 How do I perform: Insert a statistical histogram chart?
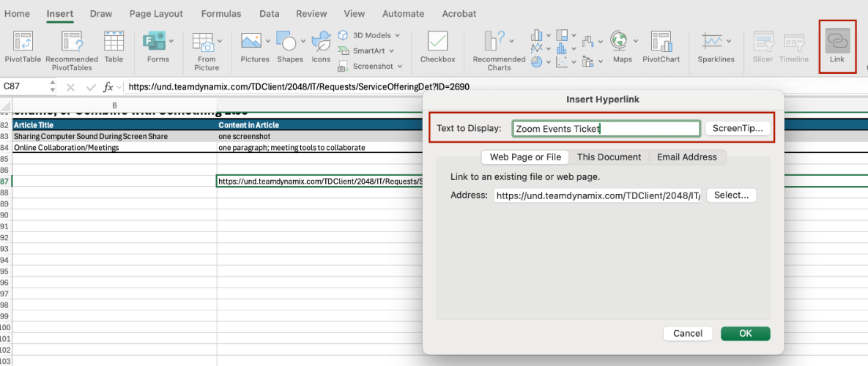coord(562,48)
